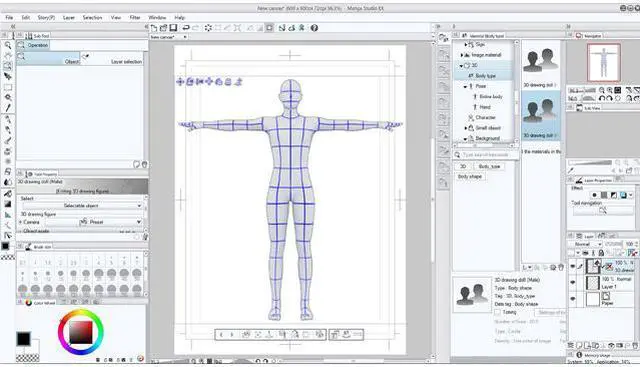Image resolution: width=640 pixels, height=367 pixels.
Task: Click inside the color wheel square
Action: click(80, 332)
